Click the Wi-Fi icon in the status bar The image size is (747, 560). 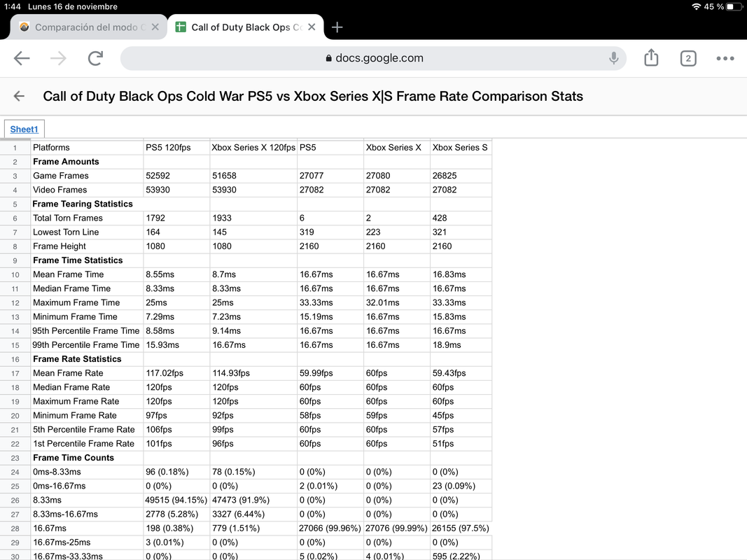click(696, 7)
